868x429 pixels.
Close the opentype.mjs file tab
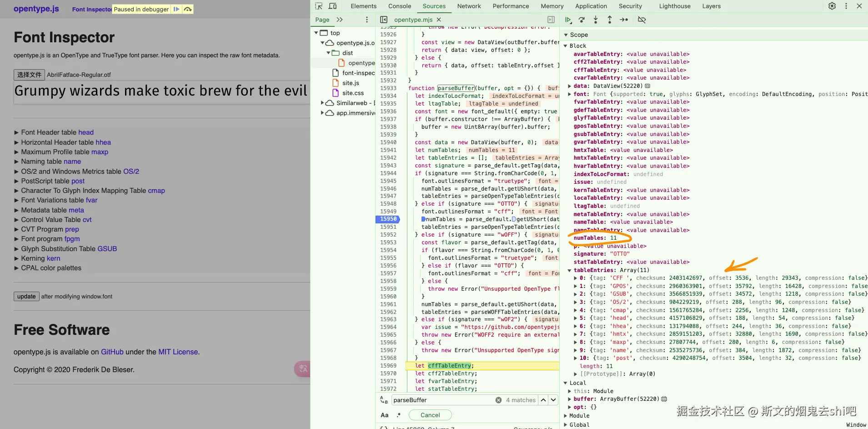(439, 20)
